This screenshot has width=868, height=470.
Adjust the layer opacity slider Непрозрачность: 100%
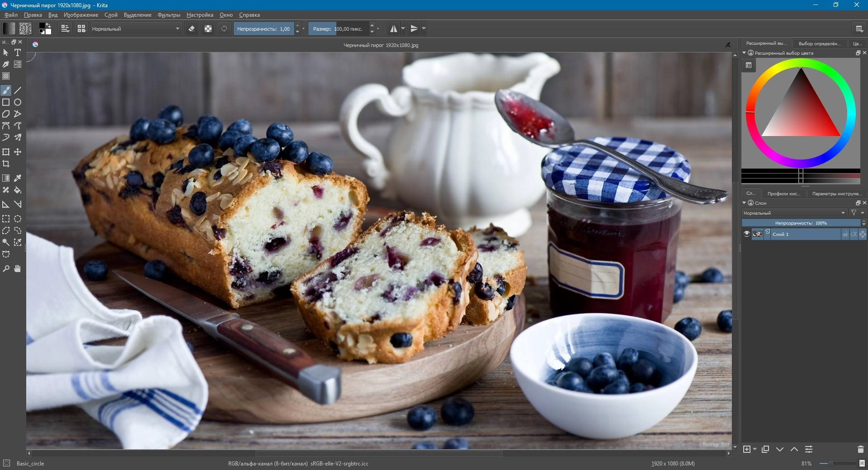click(801, 223)
